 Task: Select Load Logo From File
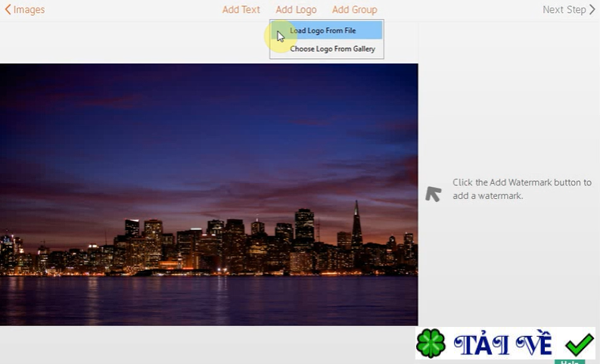coord(326,30)
